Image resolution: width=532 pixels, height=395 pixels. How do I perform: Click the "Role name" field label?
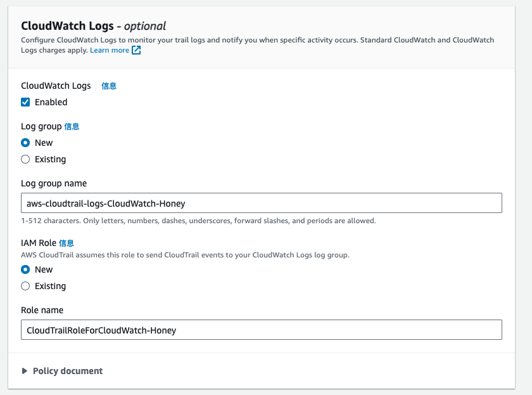[42, 310]
